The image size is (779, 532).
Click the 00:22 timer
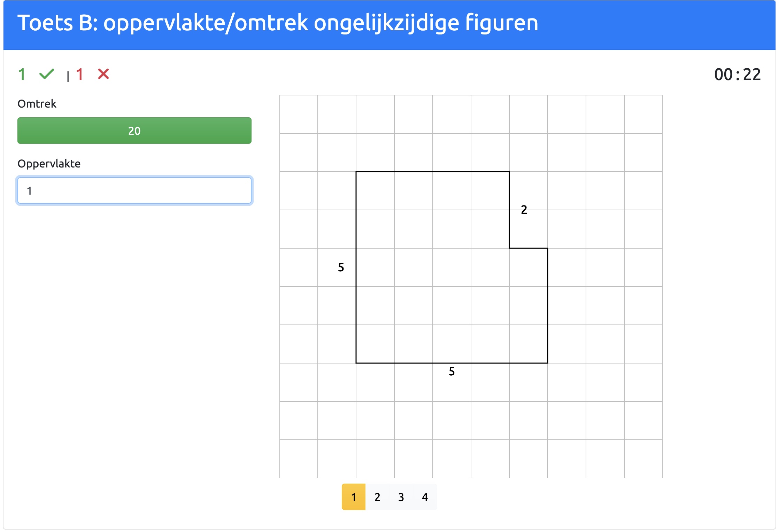click(737, 75)
